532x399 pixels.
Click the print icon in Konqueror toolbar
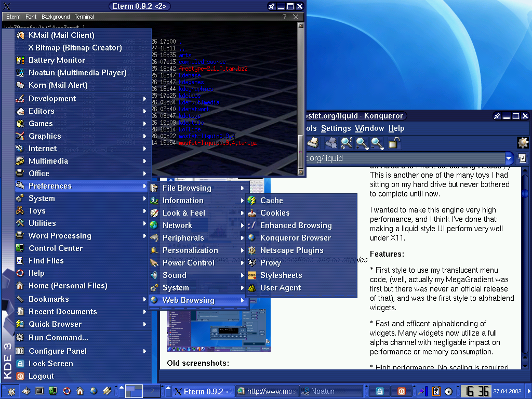[x=312, y=143]
